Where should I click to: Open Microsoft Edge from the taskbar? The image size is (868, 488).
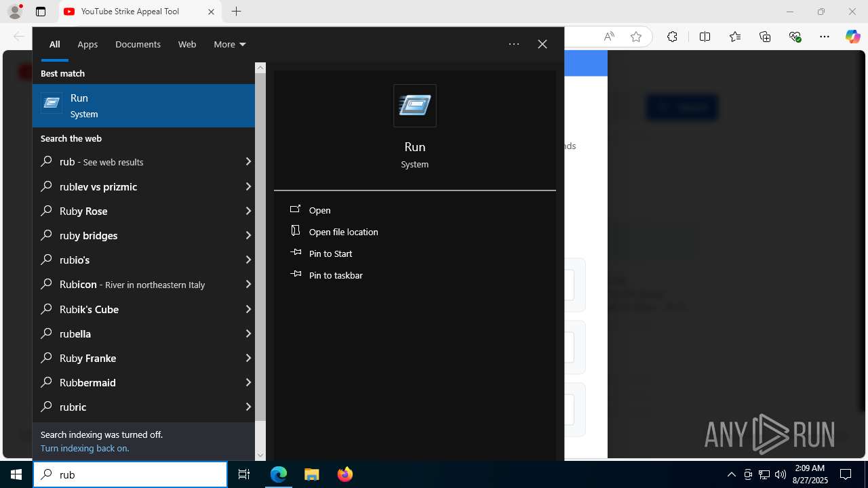tap(279, 474)
